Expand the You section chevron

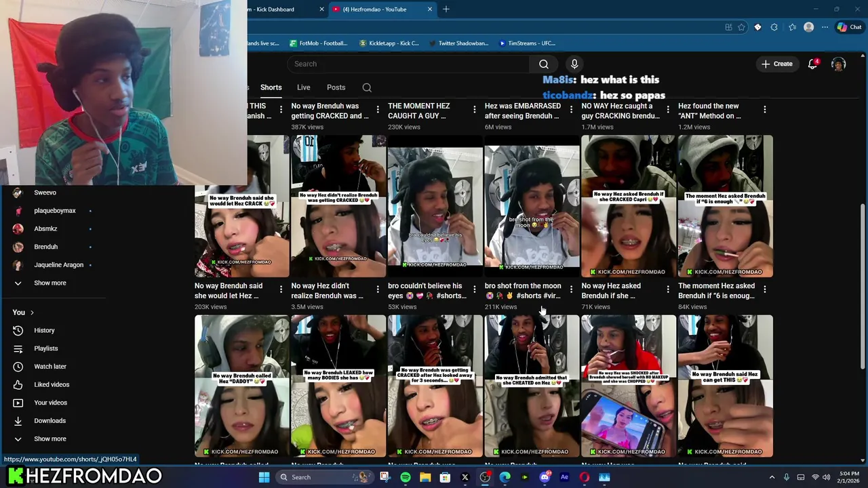click(x=32, y=312)
